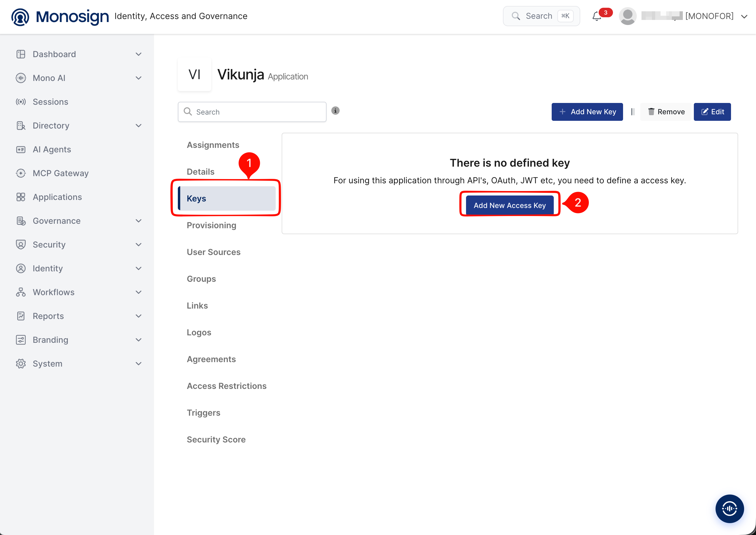The width and height of the screenshot is (756, 535).
Task: Go to Sessions in the sidebar
Action: point(50,102)
